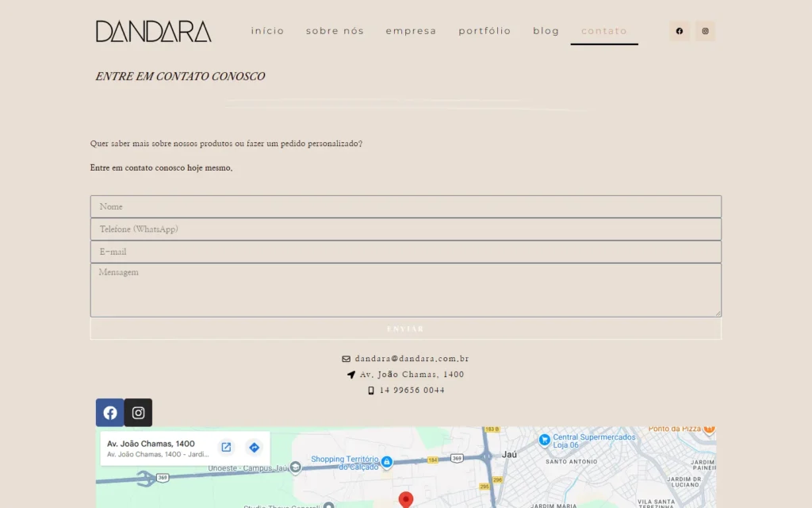Click the SANTO ANTONIO map label

click(571, 461)
